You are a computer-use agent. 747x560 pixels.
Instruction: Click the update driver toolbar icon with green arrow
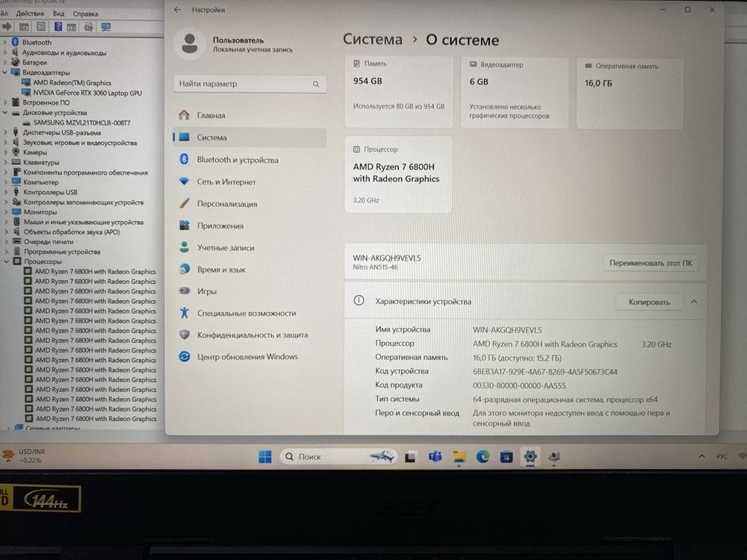(x=88, y=27)
